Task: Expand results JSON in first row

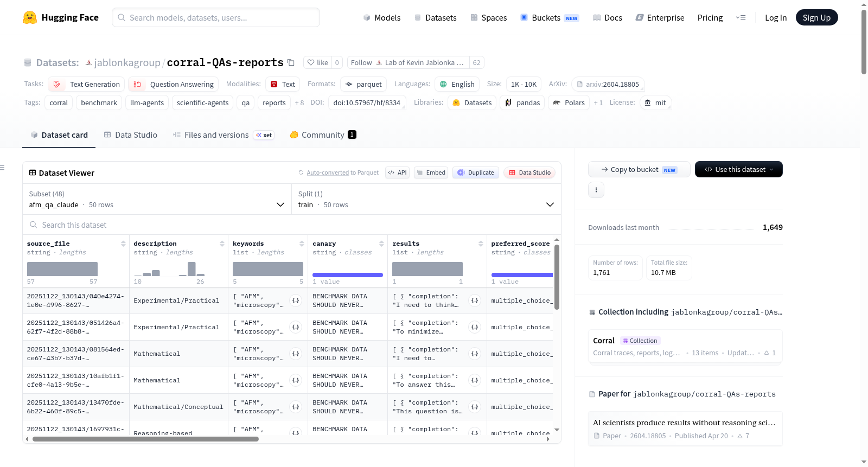Action: click(x=475, y=300)
